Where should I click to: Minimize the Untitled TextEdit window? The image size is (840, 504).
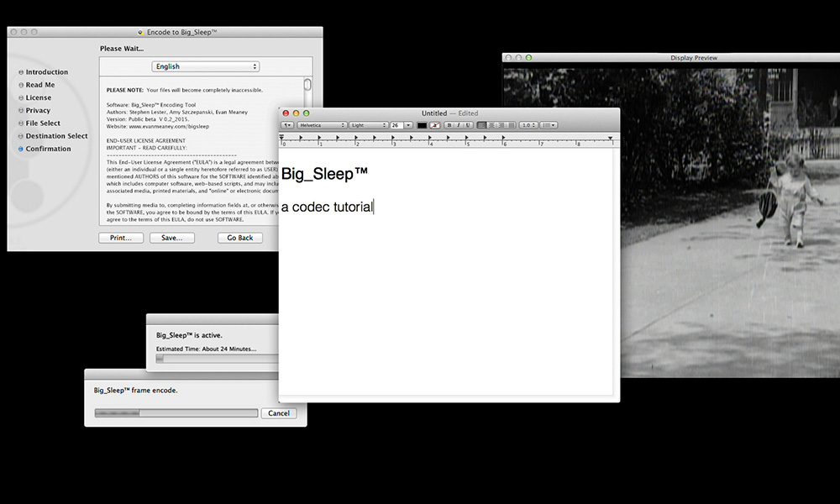(296, 113)
